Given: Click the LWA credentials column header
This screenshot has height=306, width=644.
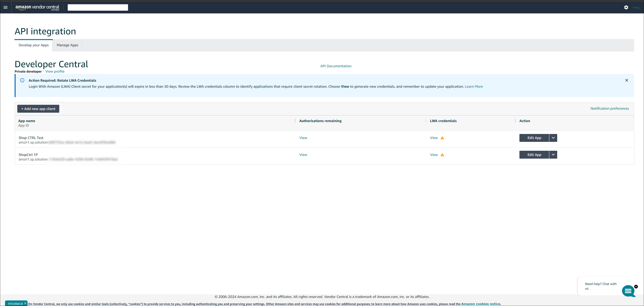Looking at the screenshot, I should point(443,121).
